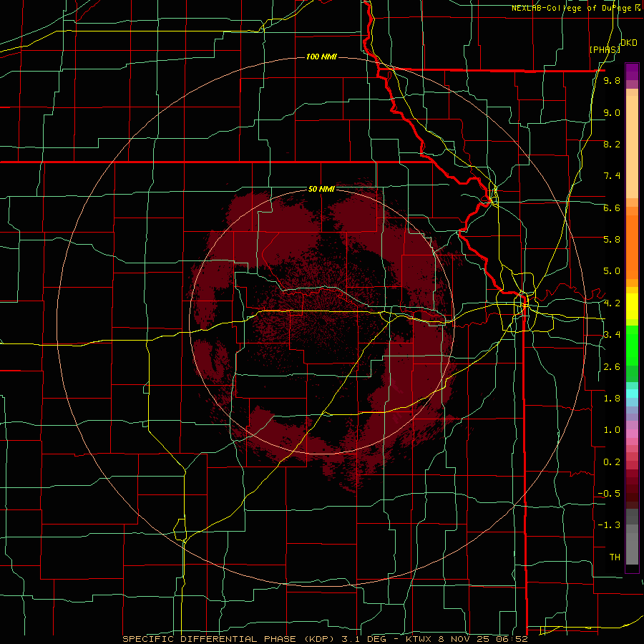Click the pink color bar segment near 1.0
Screen dimensions: 644x644
point(632,434)
